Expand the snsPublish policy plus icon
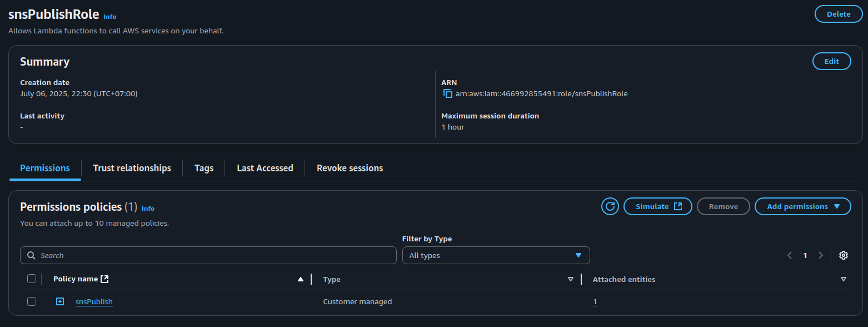Screen dimensions: 868x327 [60, 301]
